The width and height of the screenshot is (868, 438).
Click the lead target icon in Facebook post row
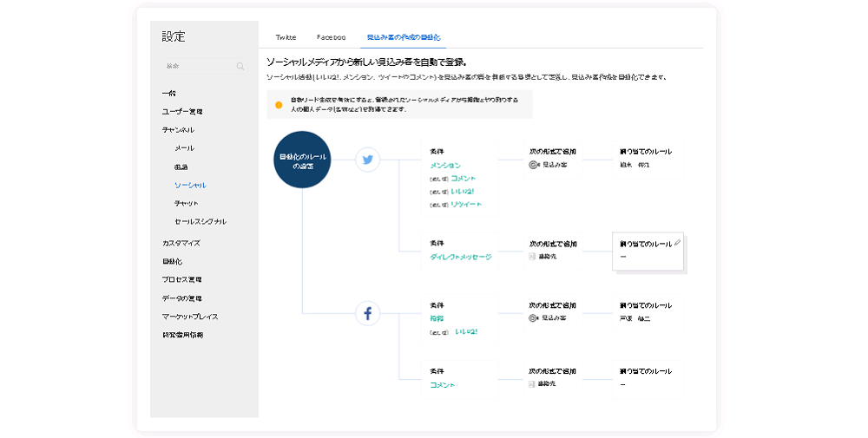pos(533,318)
